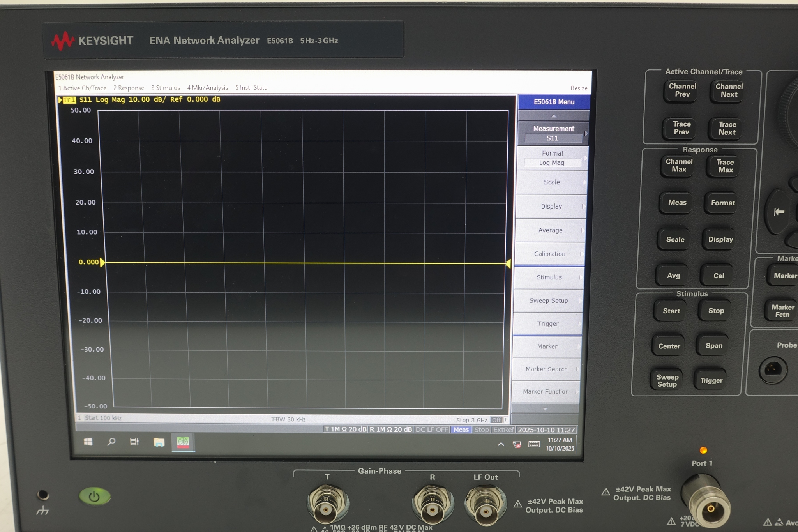Open the Sweep Setup softkey
This screenshot has height=532, width=798.
(548, 300)
